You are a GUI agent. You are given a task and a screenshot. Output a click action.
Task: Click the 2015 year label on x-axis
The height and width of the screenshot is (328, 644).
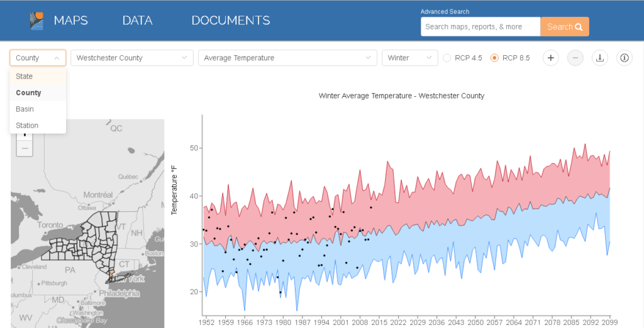point(379,323)
